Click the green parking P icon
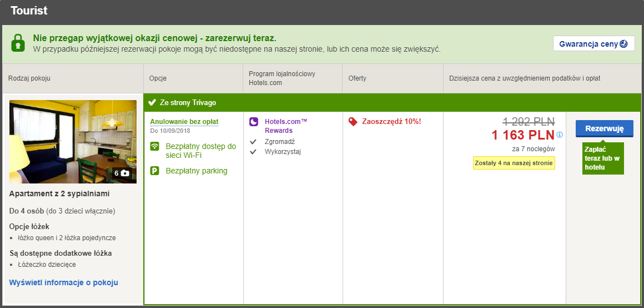Screen dimensions: 644x308 click(155, 171)
